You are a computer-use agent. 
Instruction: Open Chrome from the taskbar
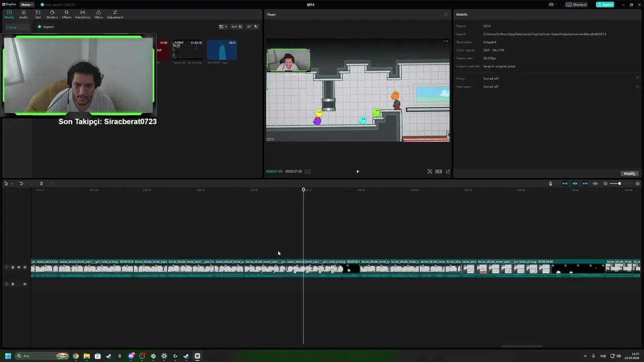point(75,356)
